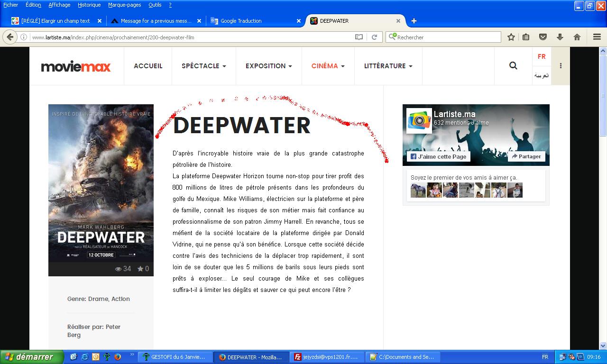Expand hidden Quick Launch icons chevron
This screenshot has height=364, width=607.
(132, 355)
